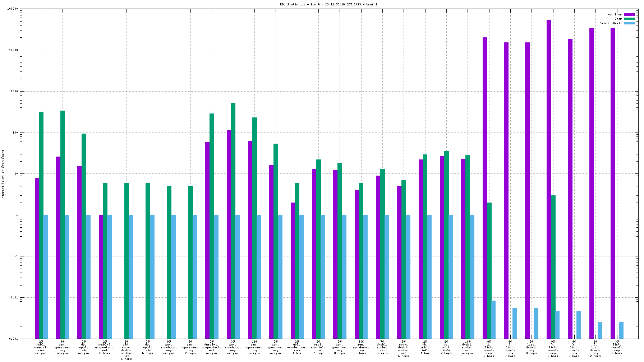Select the 2@ ubl.unsubscore.com 1 hop label
Screen dimensions: 644x362
click(x=297, y=347)
